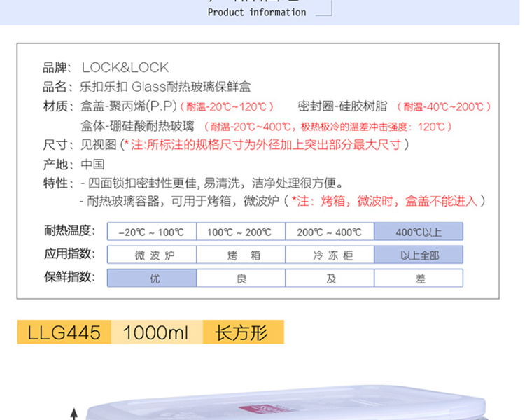Click the capacity label '1000ml'
This screenshot has height=420, width=525.
[156, 332]
